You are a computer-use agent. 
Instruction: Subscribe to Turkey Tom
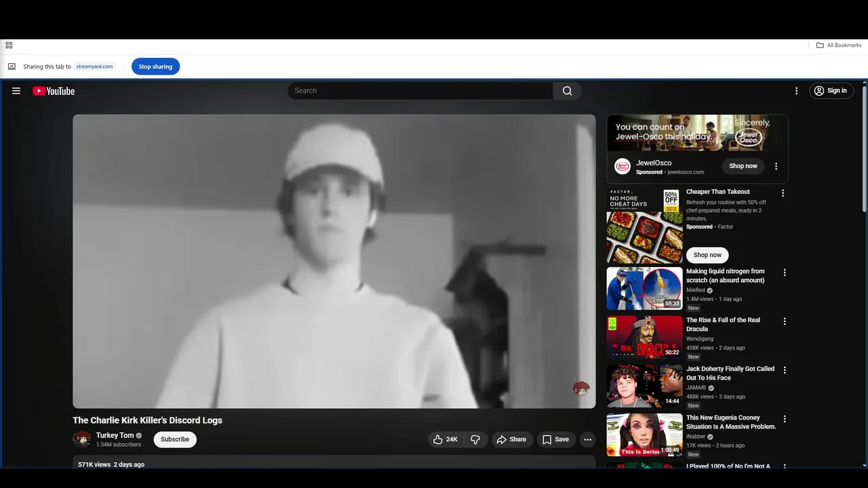click(175, 439)
